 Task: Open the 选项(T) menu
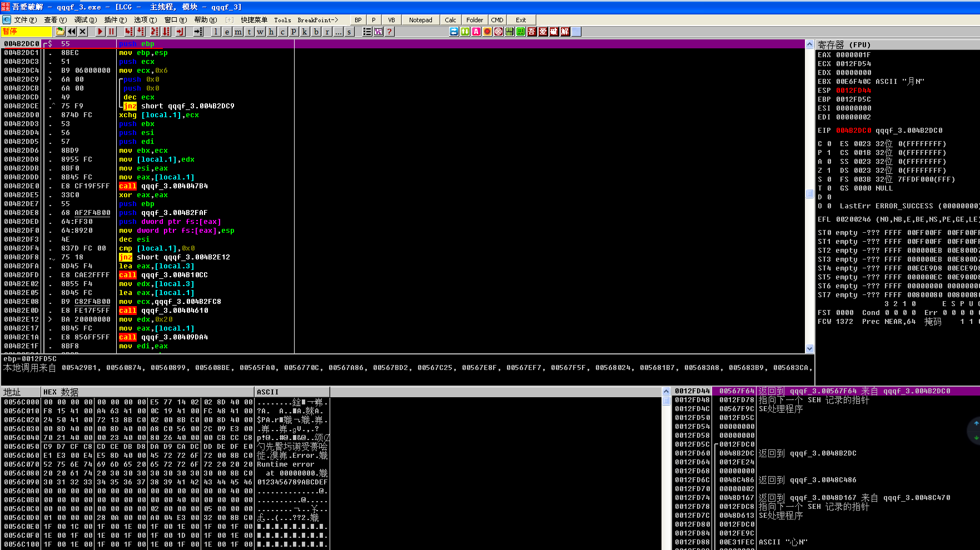coord(145,20)
